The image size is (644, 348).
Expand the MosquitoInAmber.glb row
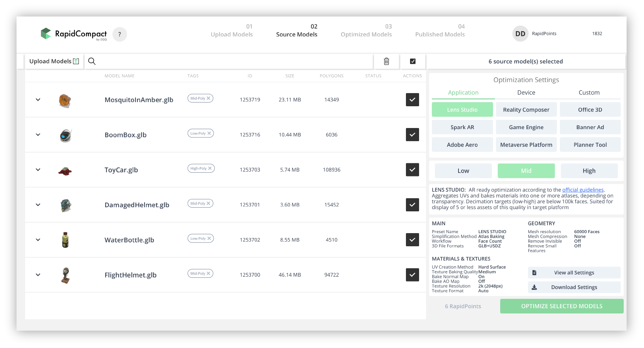tap(38, 99)
